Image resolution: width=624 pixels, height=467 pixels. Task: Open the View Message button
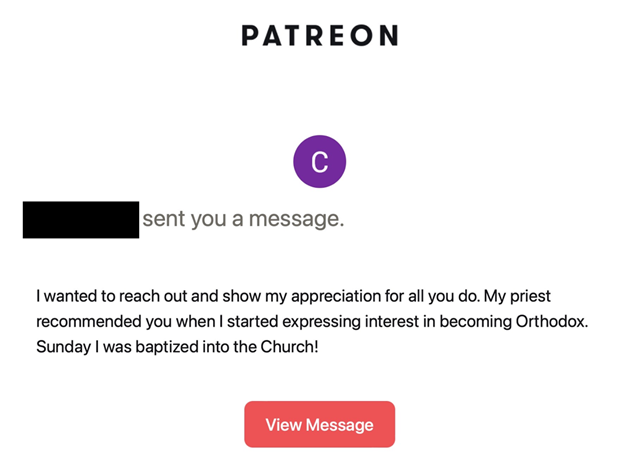[x=320, y=424]
